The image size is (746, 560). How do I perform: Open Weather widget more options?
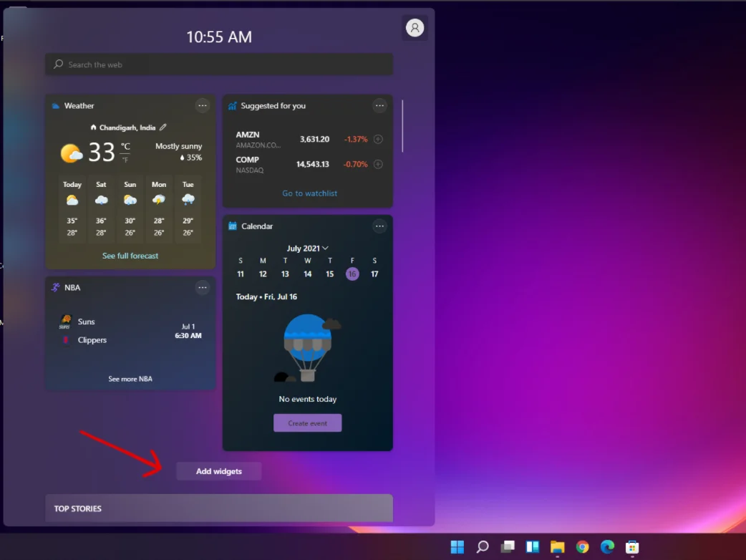coord(203,106)
